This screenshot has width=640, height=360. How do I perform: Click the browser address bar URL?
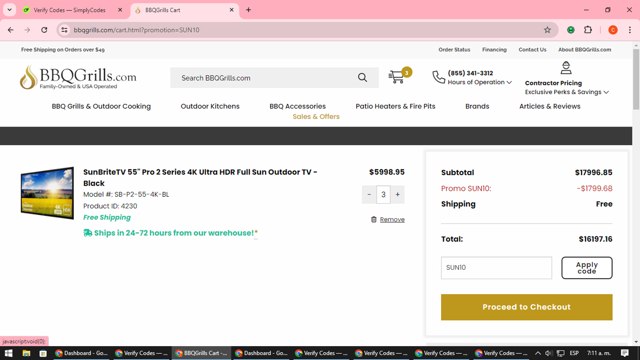click(136, 30)
